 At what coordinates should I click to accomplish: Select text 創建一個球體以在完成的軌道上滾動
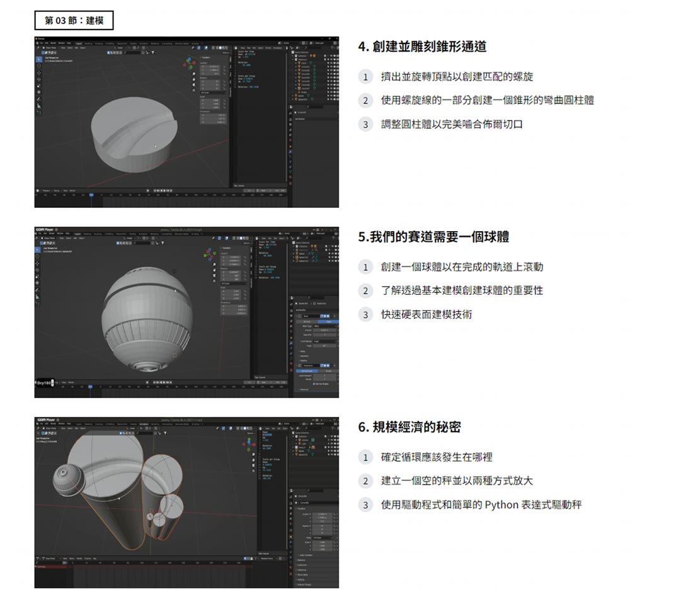462,267
